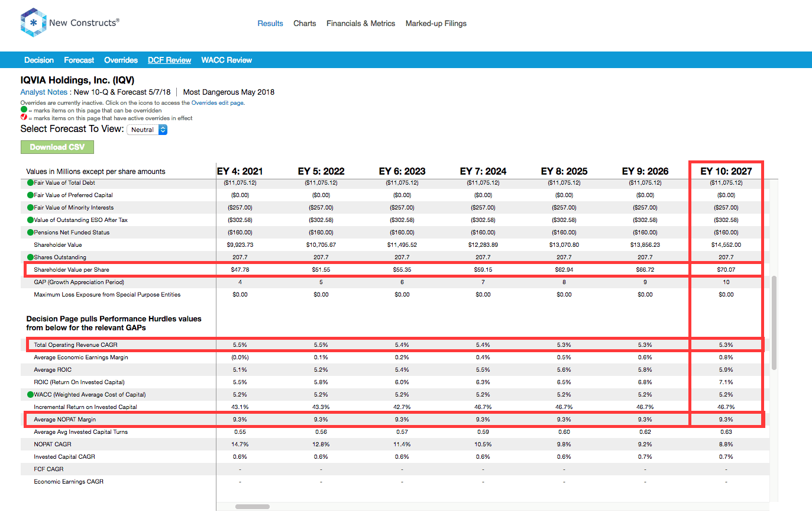
Task: Click the IQVIA Holdings, Inc. (IQV) heading
Action: pos(77,80)
